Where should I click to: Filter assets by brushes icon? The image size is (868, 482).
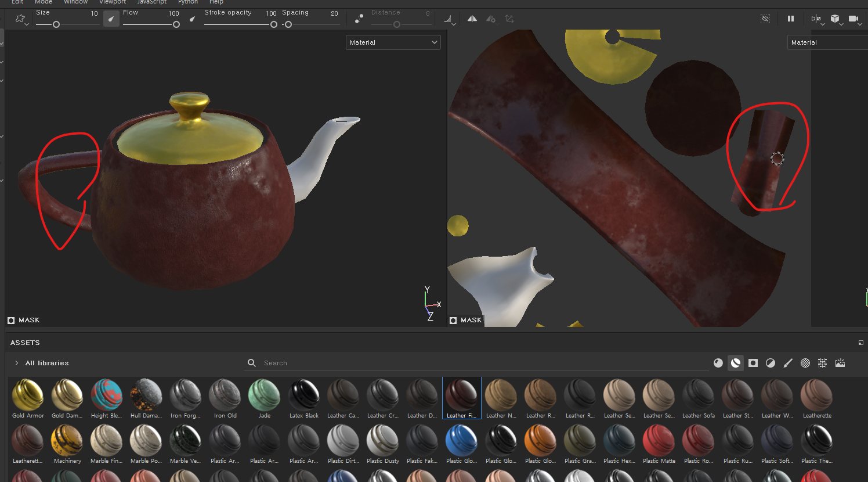[x=788, y=363]
